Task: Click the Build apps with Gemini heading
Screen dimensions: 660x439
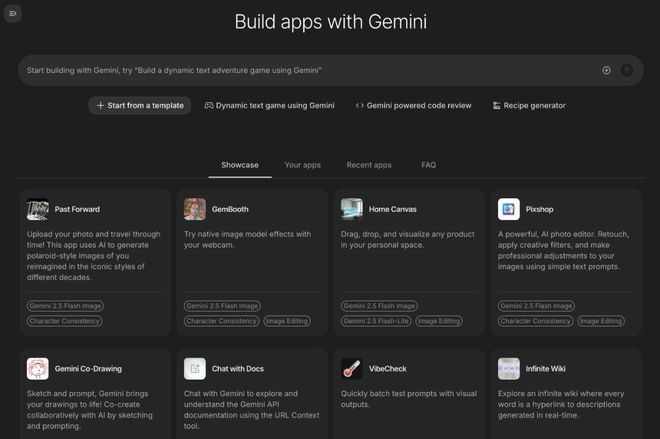Action: [x=330, y=22]
